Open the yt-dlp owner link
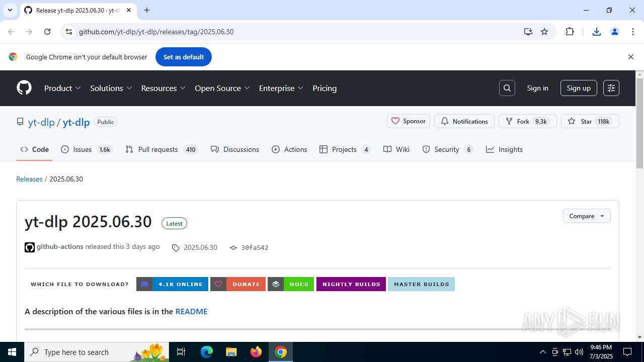Image resolution: width=644 pixels, height=362 pixels. pyautogui.click(x=41, y=122)
